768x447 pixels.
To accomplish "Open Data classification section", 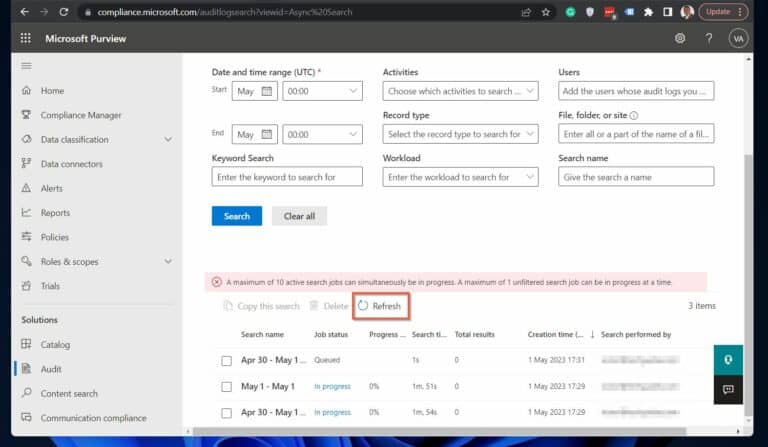I will point(74,140).
